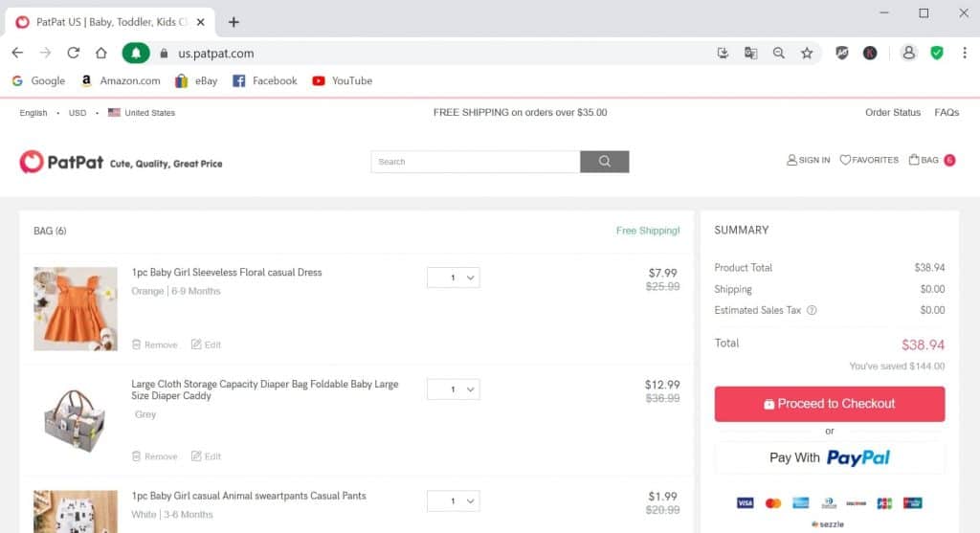Open the Chrome profile avatar icon
The image size is (980, 533).
909,54
